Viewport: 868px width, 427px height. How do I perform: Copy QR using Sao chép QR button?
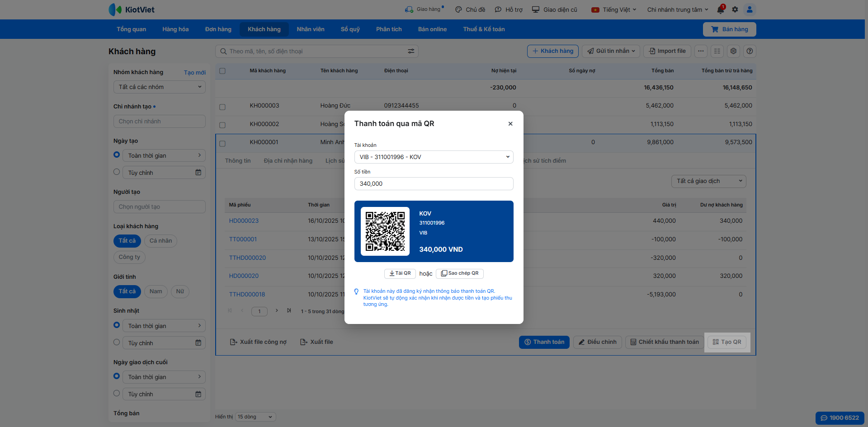pos(460,273)
